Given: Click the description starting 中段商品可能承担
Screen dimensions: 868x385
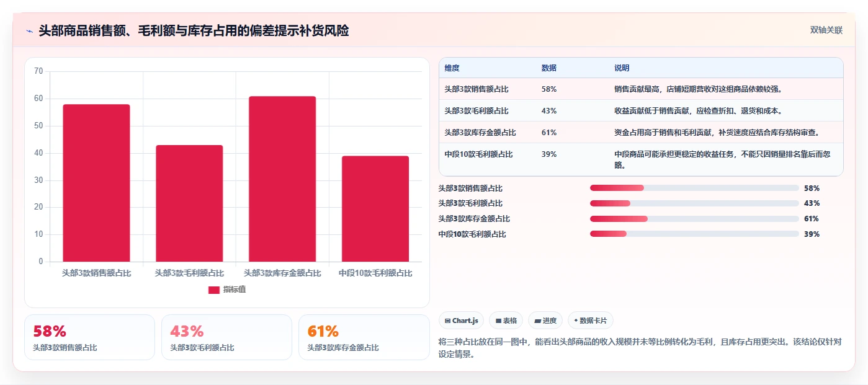Looking at the screenshot, I should coord(722,160).
